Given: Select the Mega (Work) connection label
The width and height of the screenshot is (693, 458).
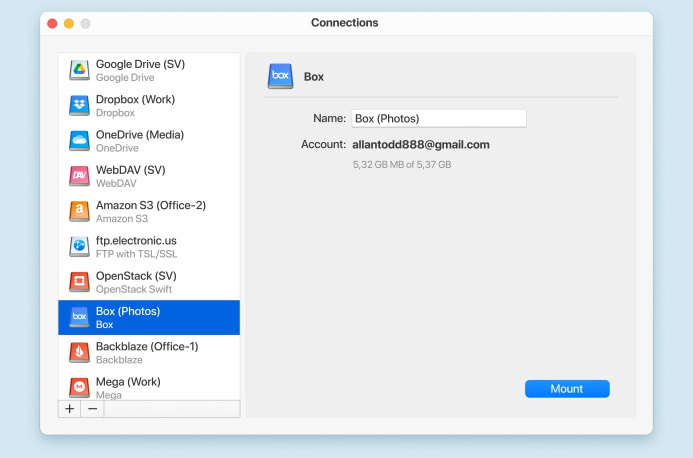Looking at the screenshot, I should (x=128, y=382).
